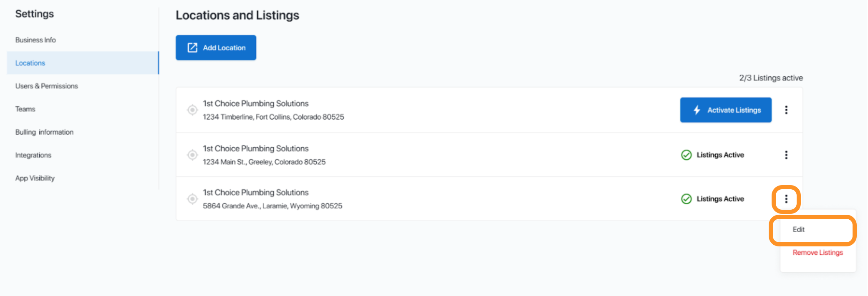Screen dimensions: 868x296
Task: Select Remove Listings in context menu
Action: pos(818,253)
